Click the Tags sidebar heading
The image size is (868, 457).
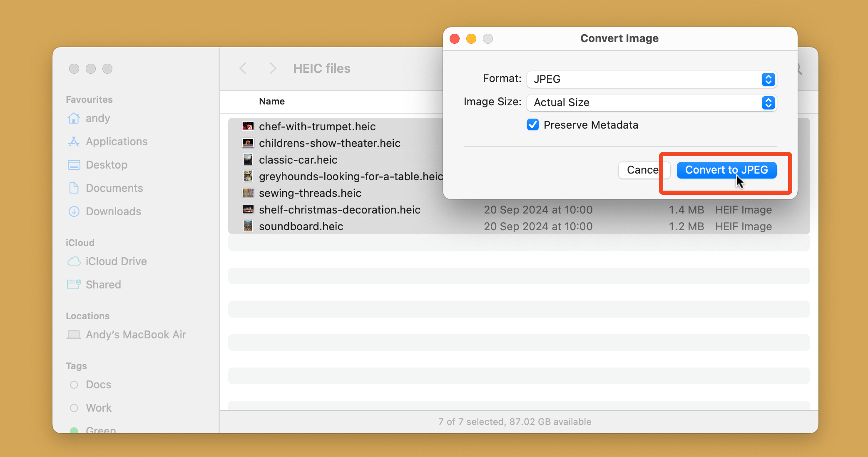pyautogui.click(x=76, y=366)
